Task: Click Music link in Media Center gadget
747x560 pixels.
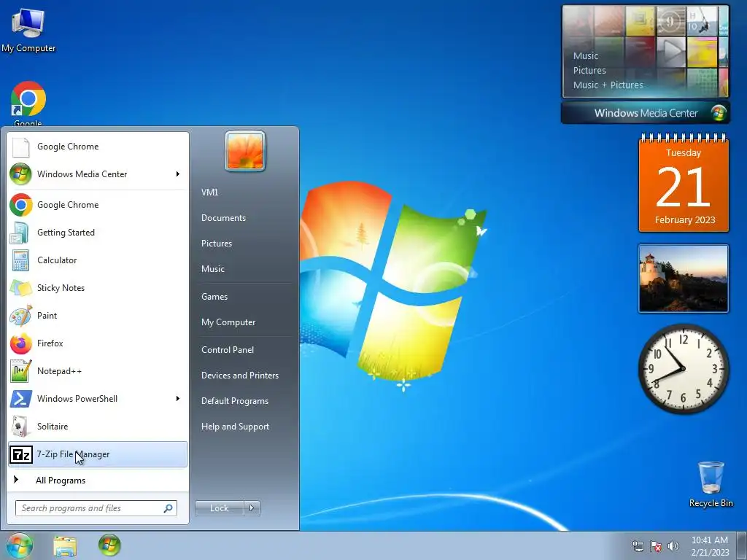Action: [x=586, y=55]
